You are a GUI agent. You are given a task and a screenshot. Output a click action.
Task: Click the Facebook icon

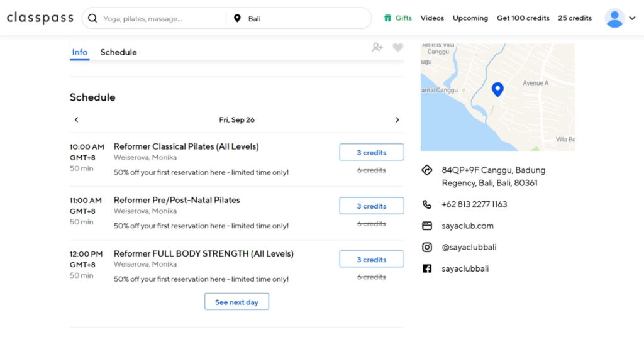[x=427, y=268]
